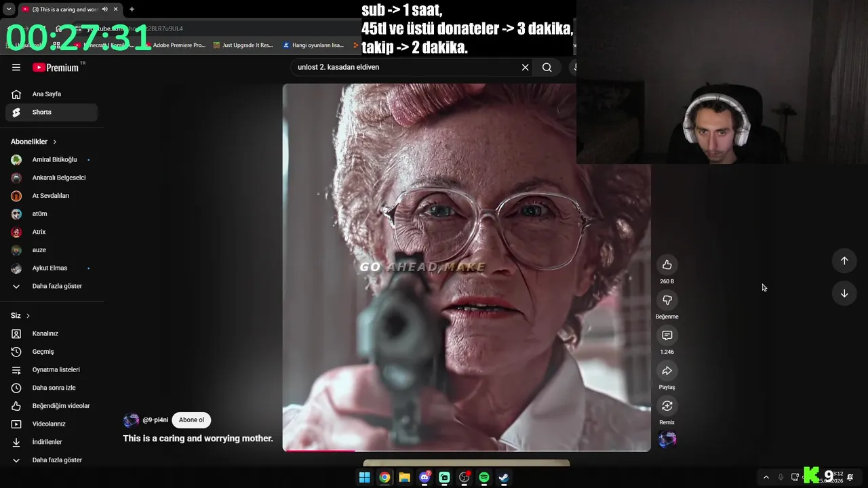Open the @9-pi4ni channel name
This screenshot has height=488, width=868.
(155, 420)
